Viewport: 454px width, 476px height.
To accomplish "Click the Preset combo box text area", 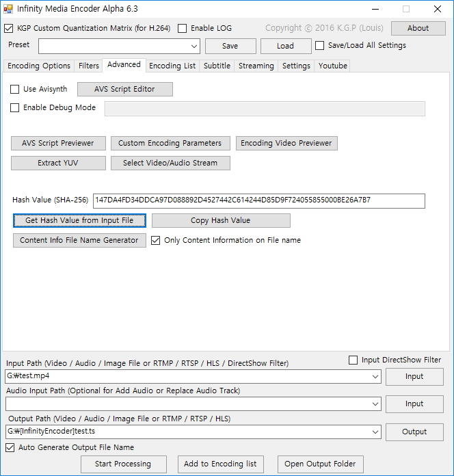I will [113, 46].
